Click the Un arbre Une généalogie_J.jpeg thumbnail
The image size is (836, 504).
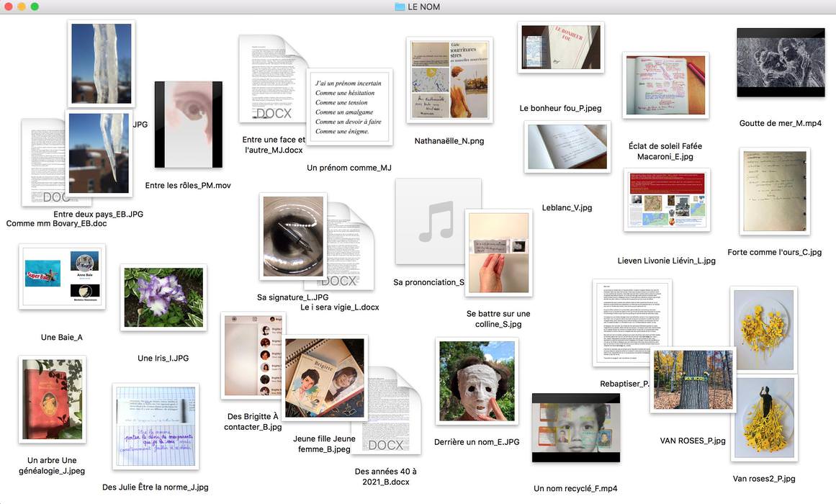[x=53, y=399]
